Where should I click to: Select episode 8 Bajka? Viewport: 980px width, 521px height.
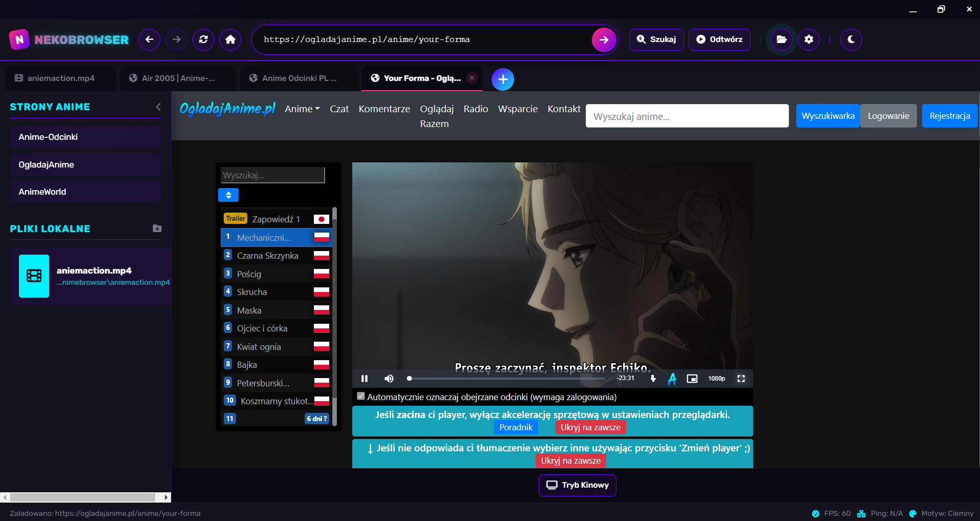point(276,365)
